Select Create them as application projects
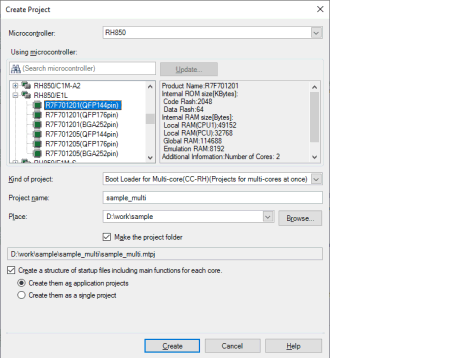474x360 pixels. [x=21, y=283]
